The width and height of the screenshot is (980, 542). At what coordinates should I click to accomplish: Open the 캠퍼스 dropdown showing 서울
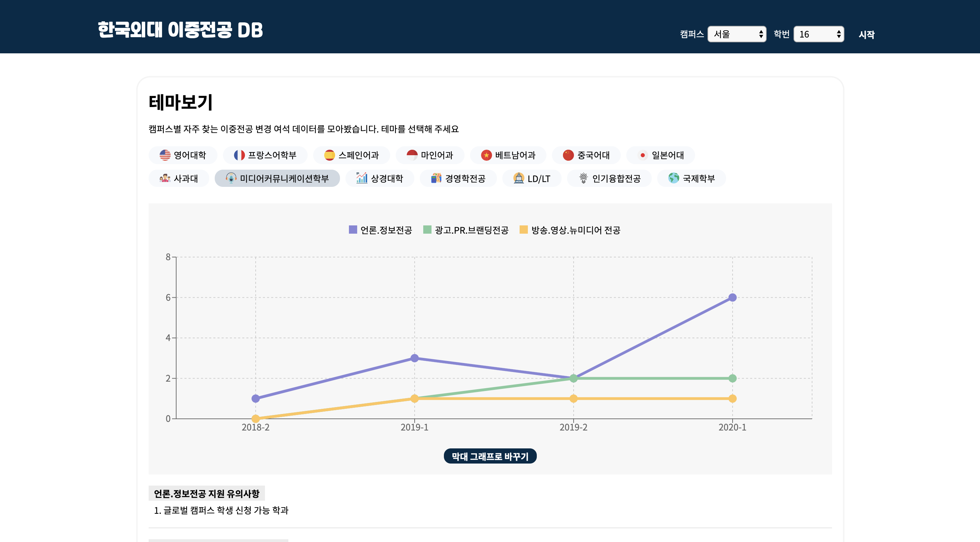tap(737, 34)
